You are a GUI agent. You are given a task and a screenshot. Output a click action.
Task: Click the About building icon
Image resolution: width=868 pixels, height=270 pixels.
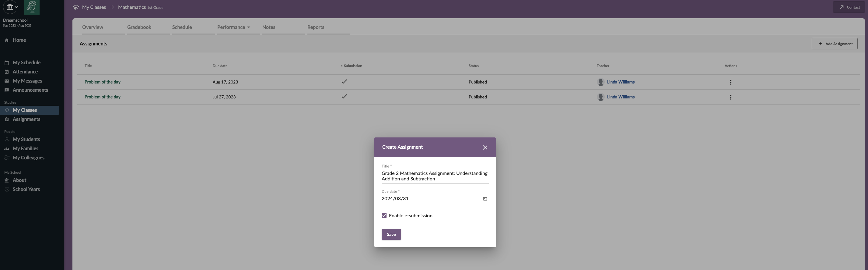pos(7,180)
